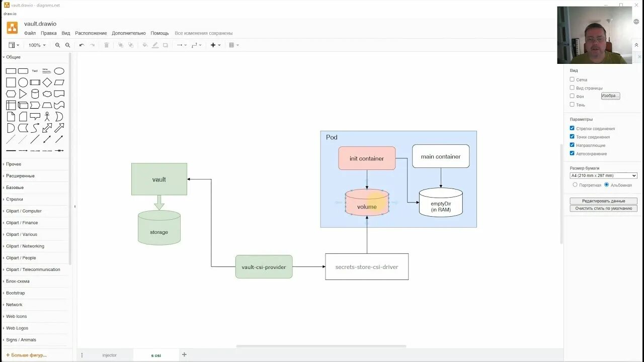Select Портретная orientation radio button
The height and width of the screenshot is (362, 644).
click(x=575, y=185)
